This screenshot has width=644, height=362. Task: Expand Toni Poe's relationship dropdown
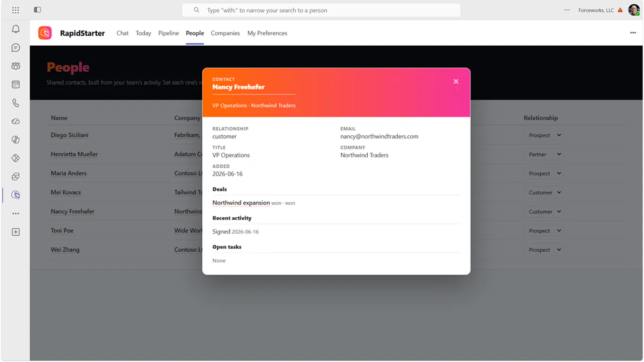coord(544,230)
